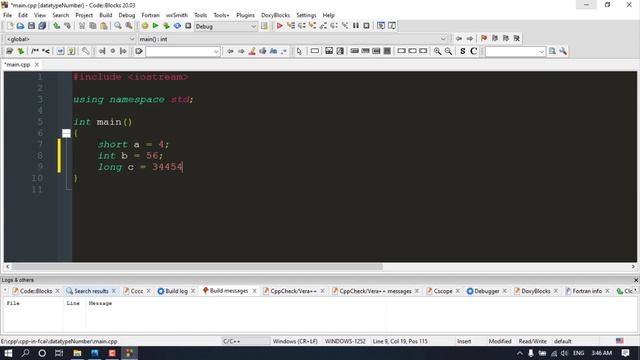Switch to the Build log tab
640x360 pixels.
point(176,291)
